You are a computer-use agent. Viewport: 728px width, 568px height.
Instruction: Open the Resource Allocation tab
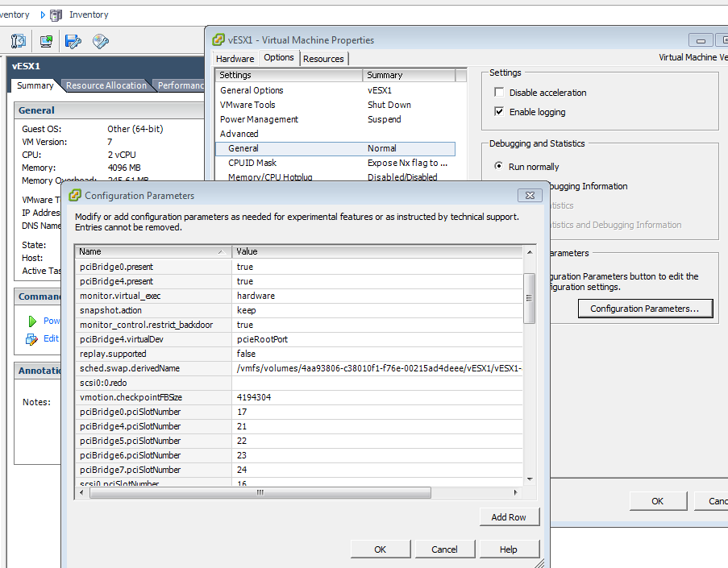[106, 85]
